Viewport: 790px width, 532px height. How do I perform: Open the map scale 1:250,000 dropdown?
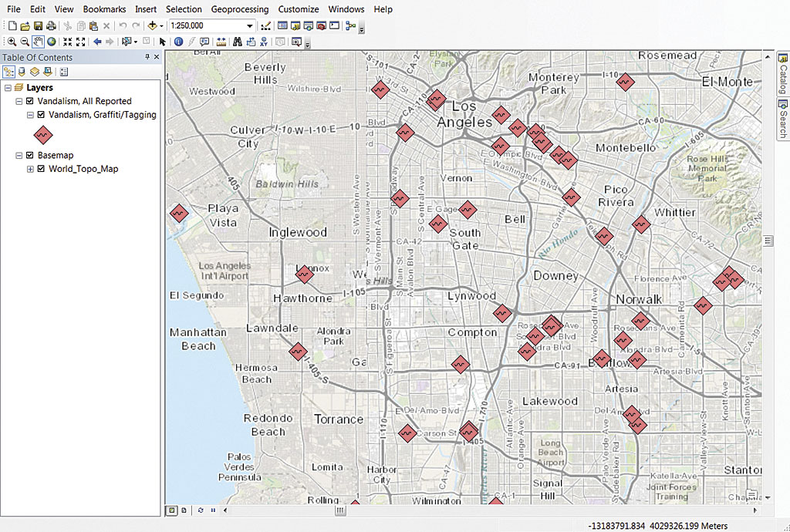click(249, 26)
